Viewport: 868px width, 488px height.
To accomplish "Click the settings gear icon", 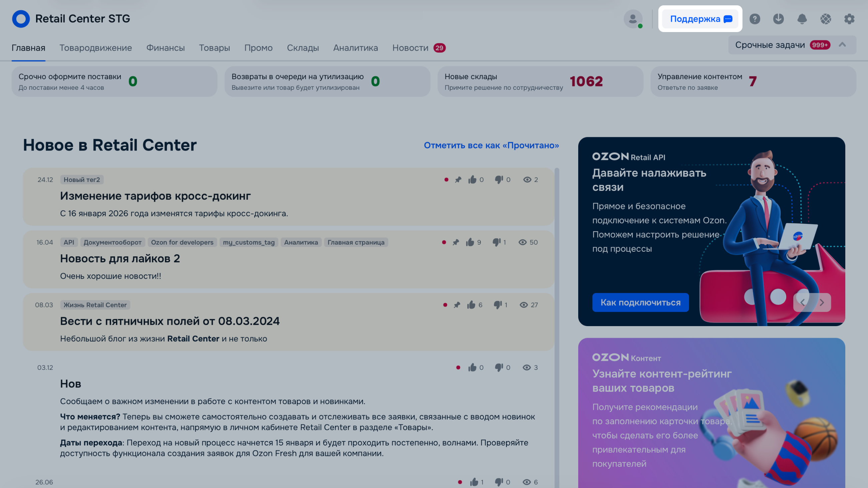I will [849, 19].
